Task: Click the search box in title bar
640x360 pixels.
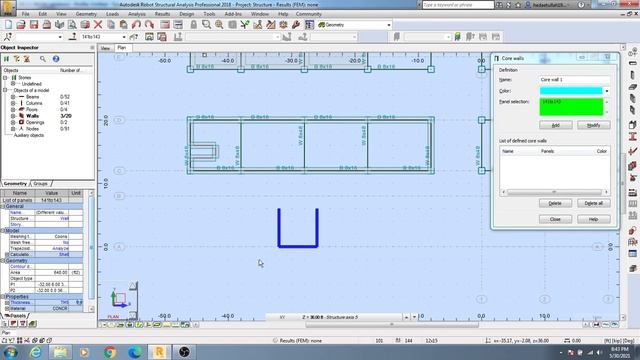Action: click(x=458, y=5)
